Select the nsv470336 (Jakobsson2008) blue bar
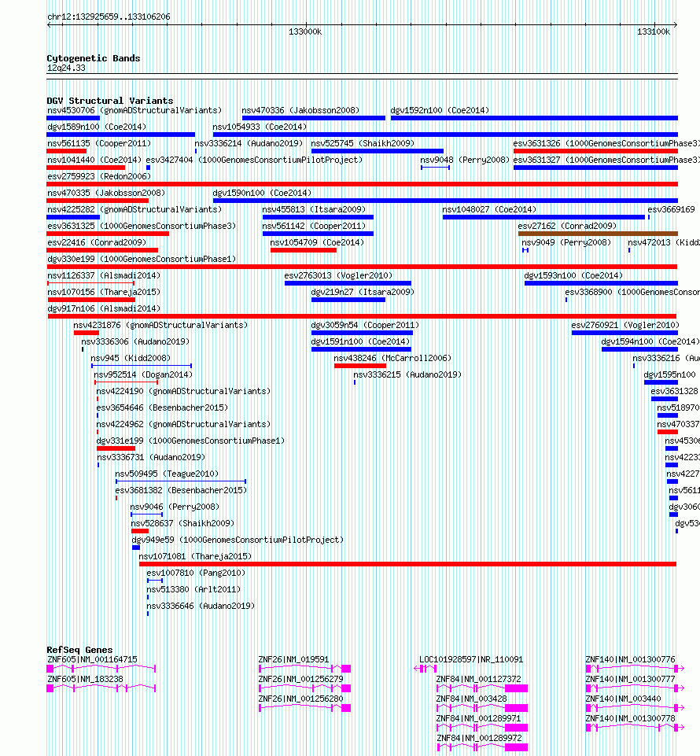 coord(314,118)
